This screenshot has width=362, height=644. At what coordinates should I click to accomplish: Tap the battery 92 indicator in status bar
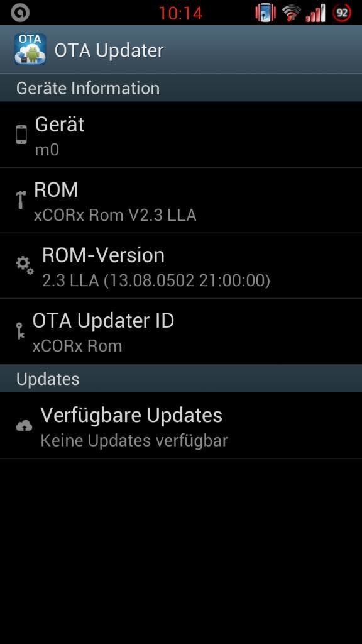click(x=342, y=13)
